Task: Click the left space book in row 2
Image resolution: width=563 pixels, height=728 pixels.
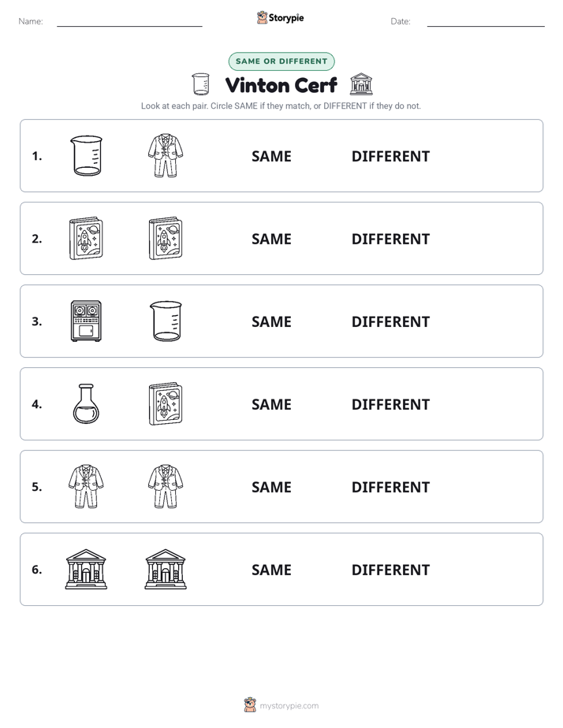Action: pos(86,239)
